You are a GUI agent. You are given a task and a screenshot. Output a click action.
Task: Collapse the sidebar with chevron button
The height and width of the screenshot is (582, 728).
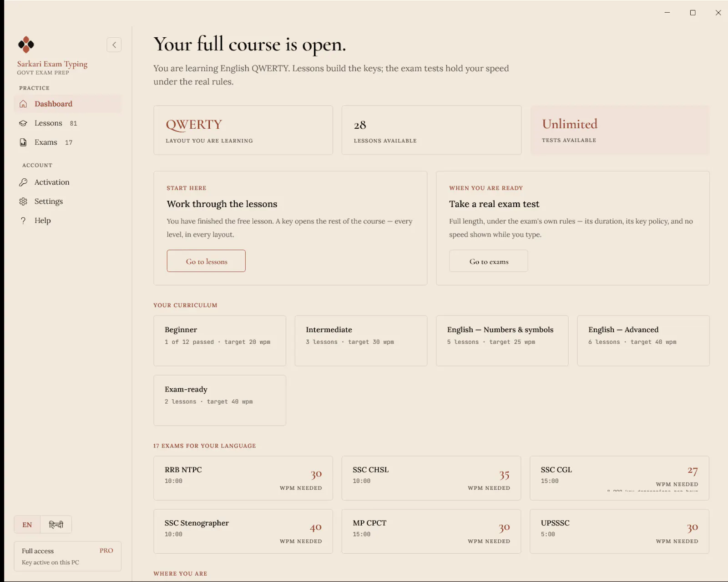click(x=114, y=45)
